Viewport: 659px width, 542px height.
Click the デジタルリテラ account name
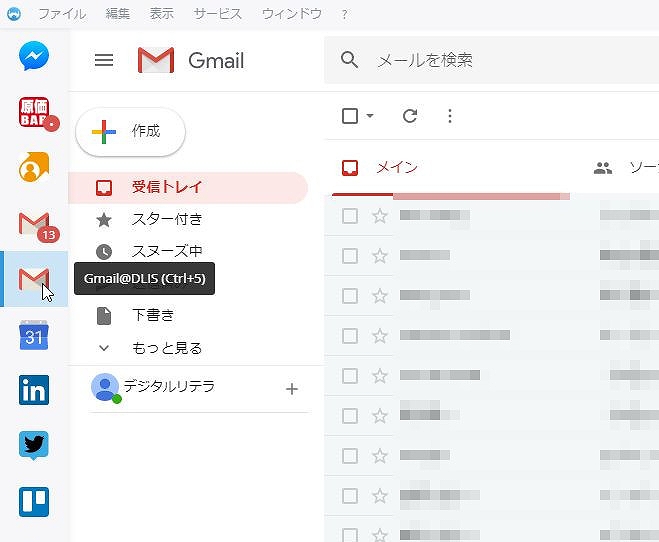pyautogui.click(x=169, y=386)
